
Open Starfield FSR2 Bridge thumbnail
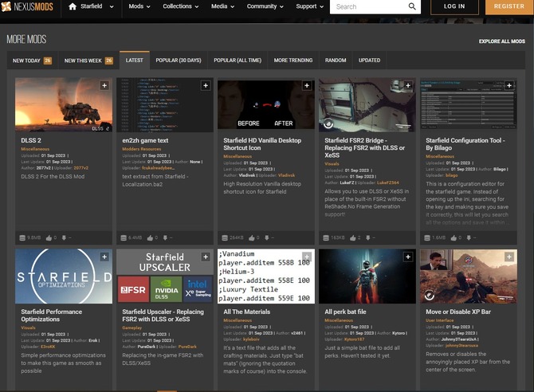pyautogui.click(x=367, y=105)
